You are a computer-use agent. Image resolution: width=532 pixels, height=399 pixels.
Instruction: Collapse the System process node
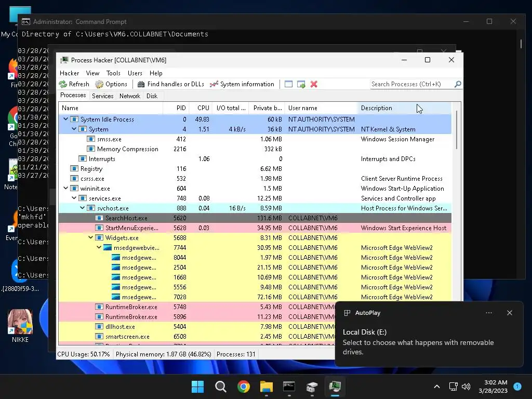74,129
